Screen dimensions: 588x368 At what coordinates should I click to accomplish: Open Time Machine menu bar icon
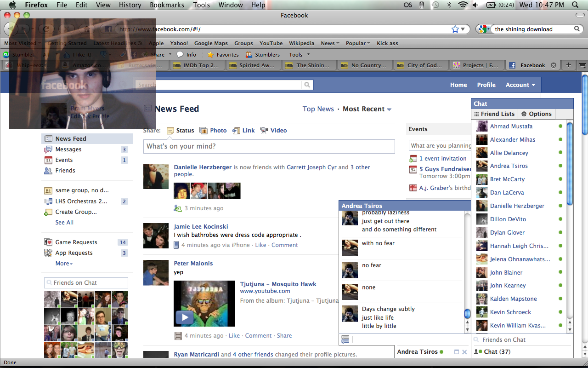pyautogui.click(x=435, y=5)
